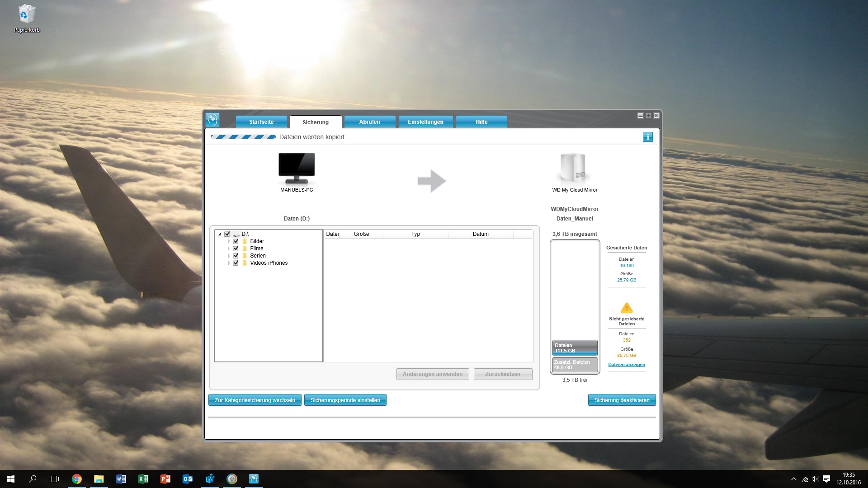Open the Abrufen tab
868x488 pixels.
(x=369, y=122)
